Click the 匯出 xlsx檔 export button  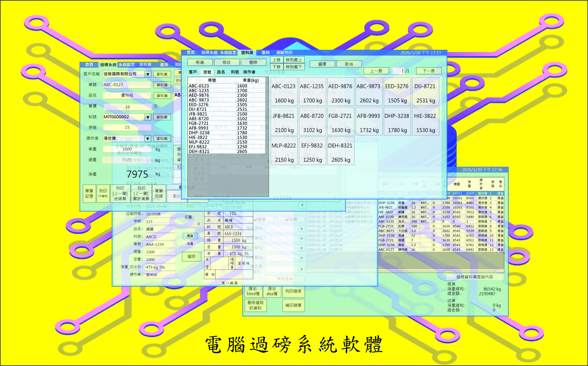[272, 291]
